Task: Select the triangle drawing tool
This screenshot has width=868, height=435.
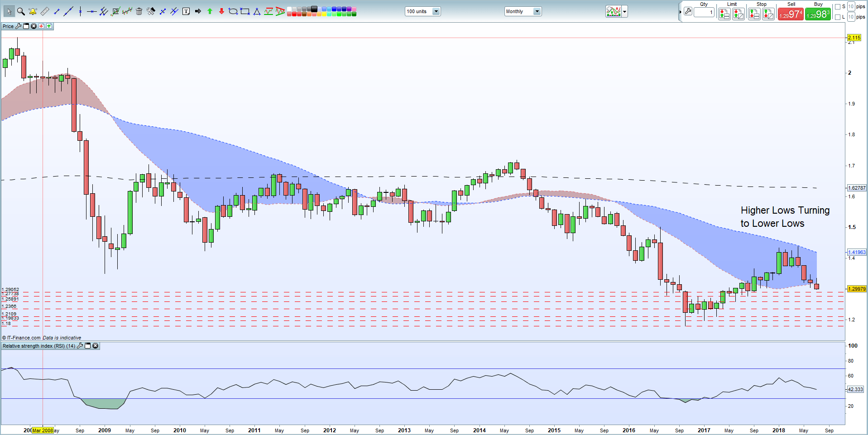Action: pos(257,11)
